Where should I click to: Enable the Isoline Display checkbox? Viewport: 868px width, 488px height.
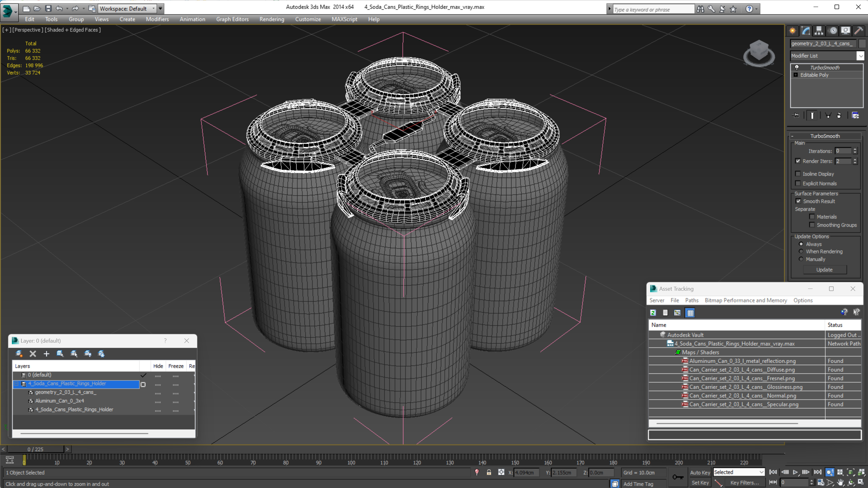pyautogui.click(x=798, y=174)
